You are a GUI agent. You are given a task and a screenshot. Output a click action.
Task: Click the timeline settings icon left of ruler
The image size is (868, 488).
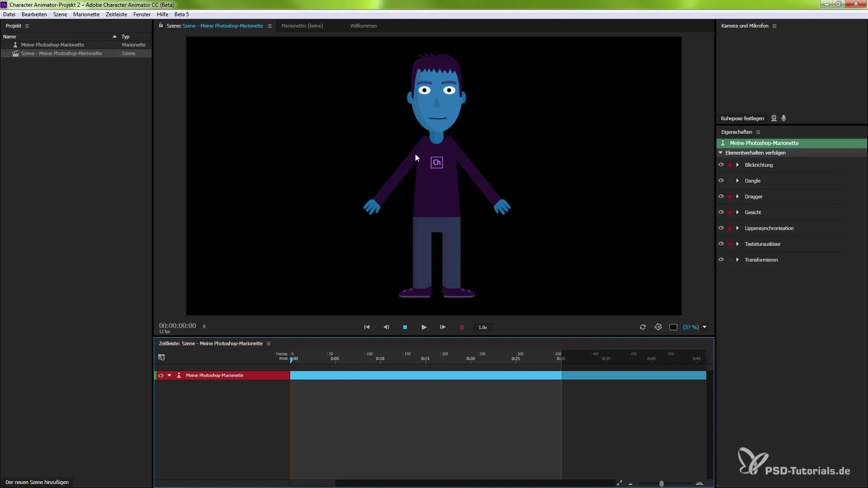(161, 357)
